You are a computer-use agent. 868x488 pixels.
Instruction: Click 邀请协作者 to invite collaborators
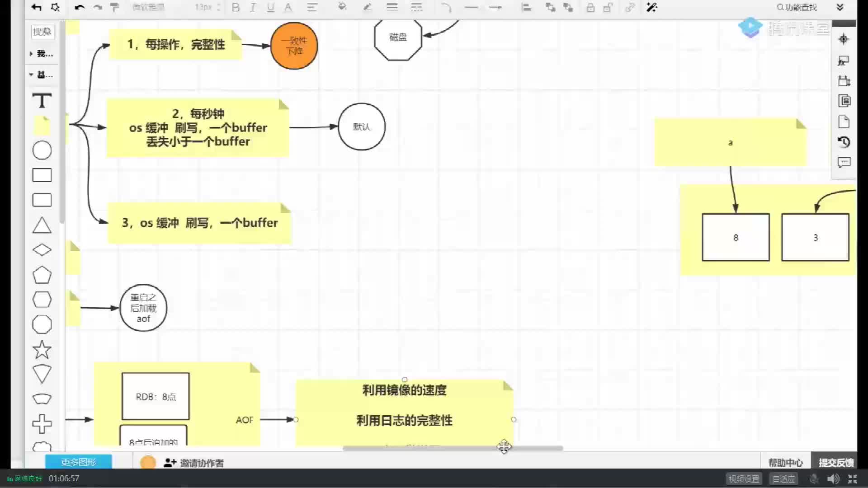pyautogui.click(x=193, y=463)
